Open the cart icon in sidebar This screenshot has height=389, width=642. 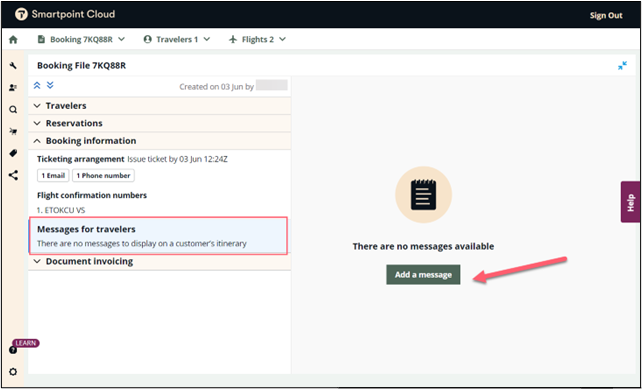(13, 131)
